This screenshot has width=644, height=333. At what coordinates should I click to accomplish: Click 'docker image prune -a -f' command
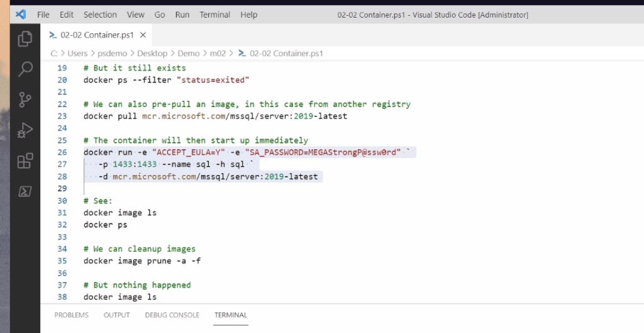click(142, 261)
